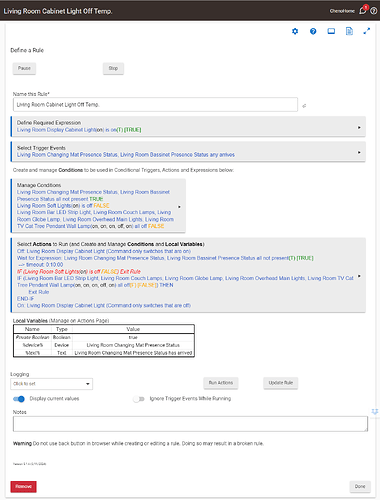Viewport: 380px width, 500px height.
Task: Click 'Living Room Display Cabinet Light(on) is on' expression
Action: click(79, 130)
